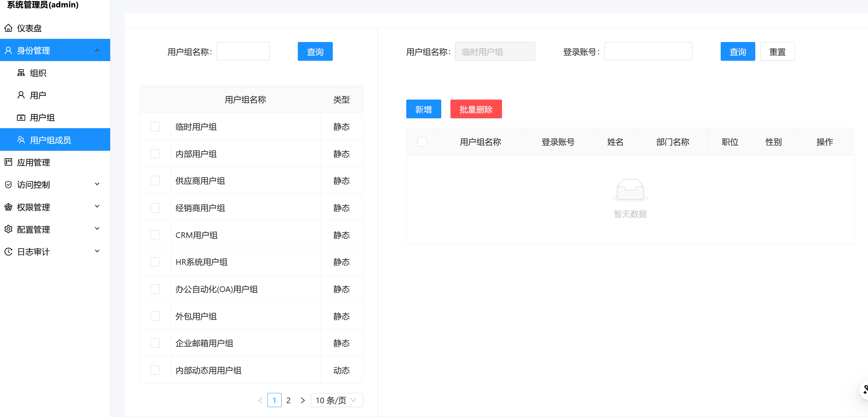
Task: Click the 批量删除 delete button
Action: (x=476, y=109)
